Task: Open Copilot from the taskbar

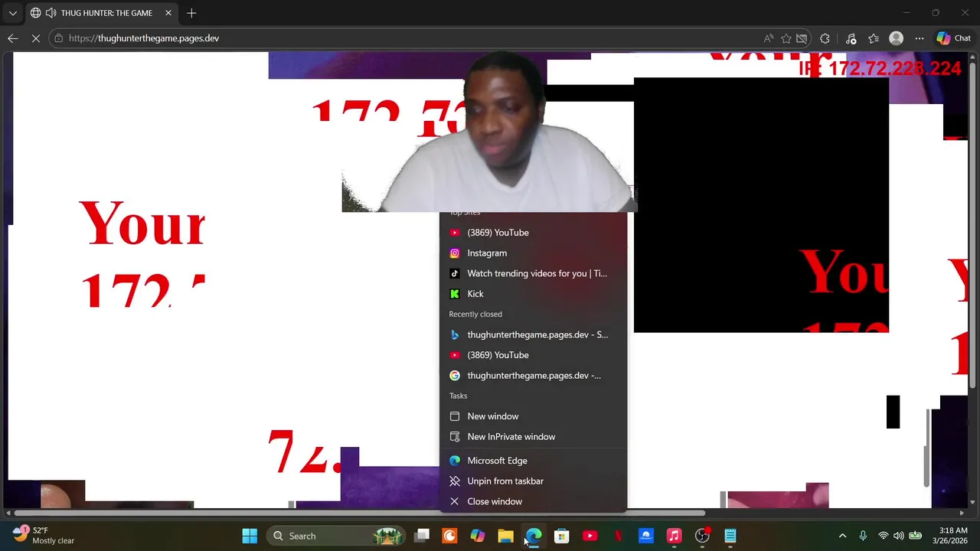Action: pos(478,536)
